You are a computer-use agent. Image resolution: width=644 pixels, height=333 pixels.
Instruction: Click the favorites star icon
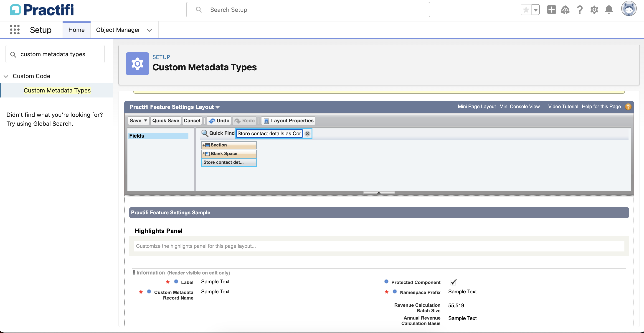[x=526, y=10]
